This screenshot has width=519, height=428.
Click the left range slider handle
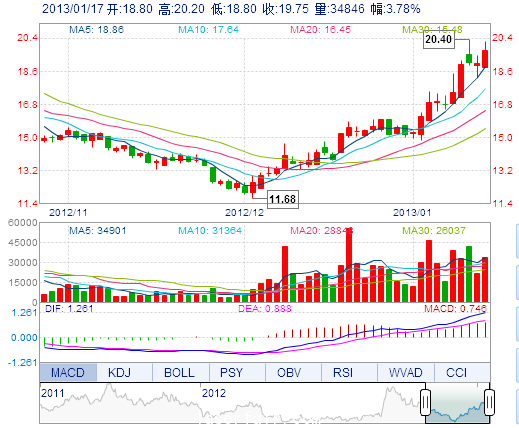coord(425,402)
